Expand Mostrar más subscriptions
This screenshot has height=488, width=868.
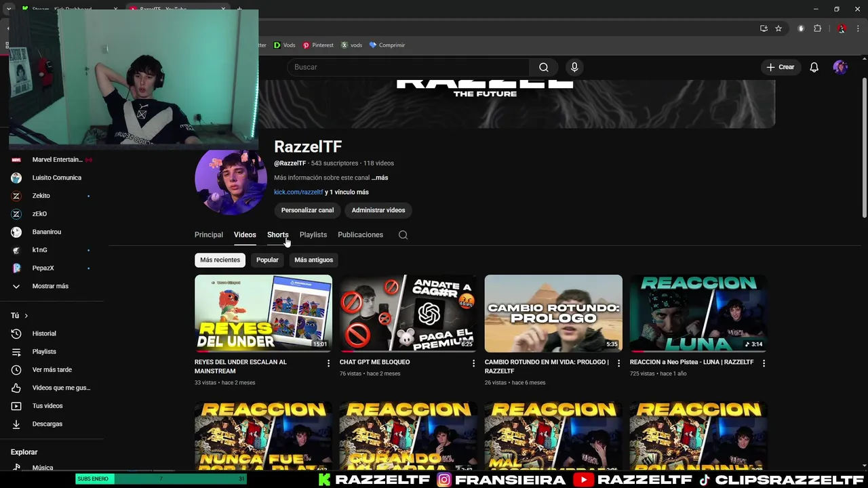(52, 286)
